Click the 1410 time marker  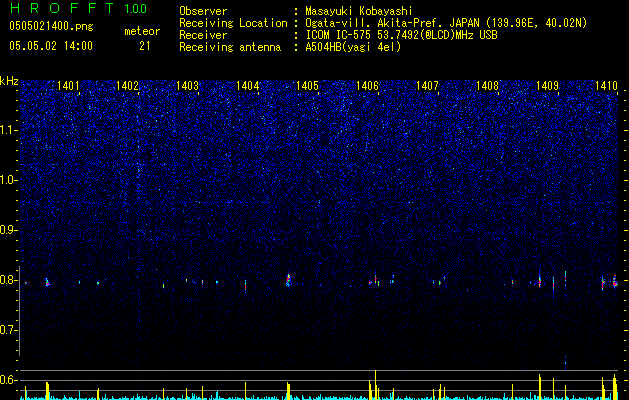(606, 85)
